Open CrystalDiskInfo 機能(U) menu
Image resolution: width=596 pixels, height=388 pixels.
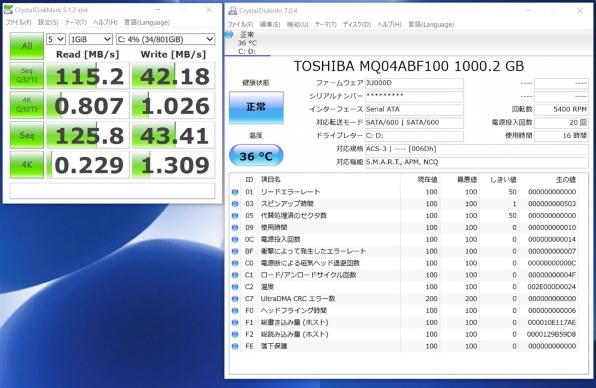pyautogui.click(x=298, y=24)
